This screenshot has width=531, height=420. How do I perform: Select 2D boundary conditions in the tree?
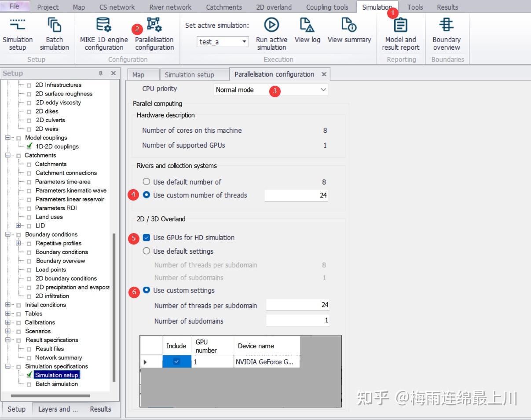[66, 278]
